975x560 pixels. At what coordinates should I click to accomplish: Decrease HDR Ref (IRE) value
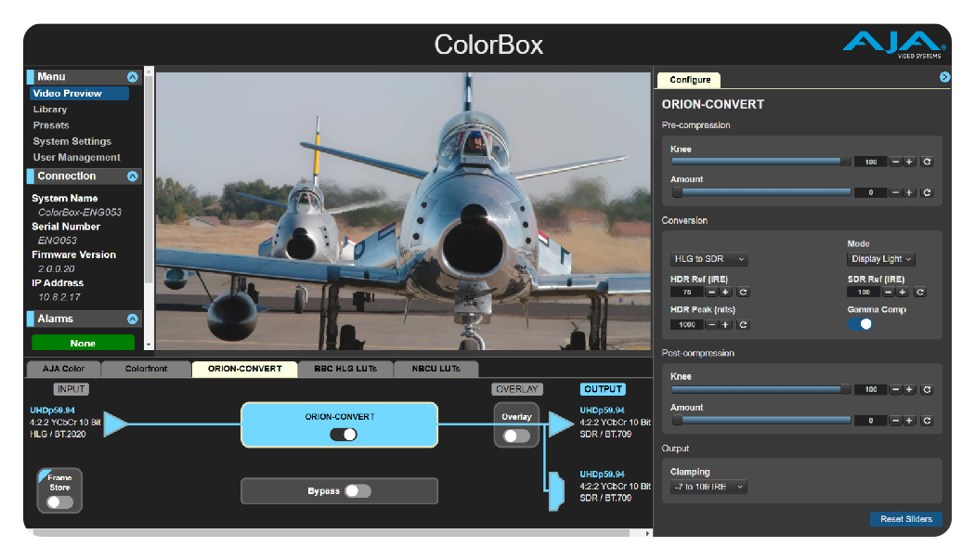pyautogui.click(x=711, y=292)
